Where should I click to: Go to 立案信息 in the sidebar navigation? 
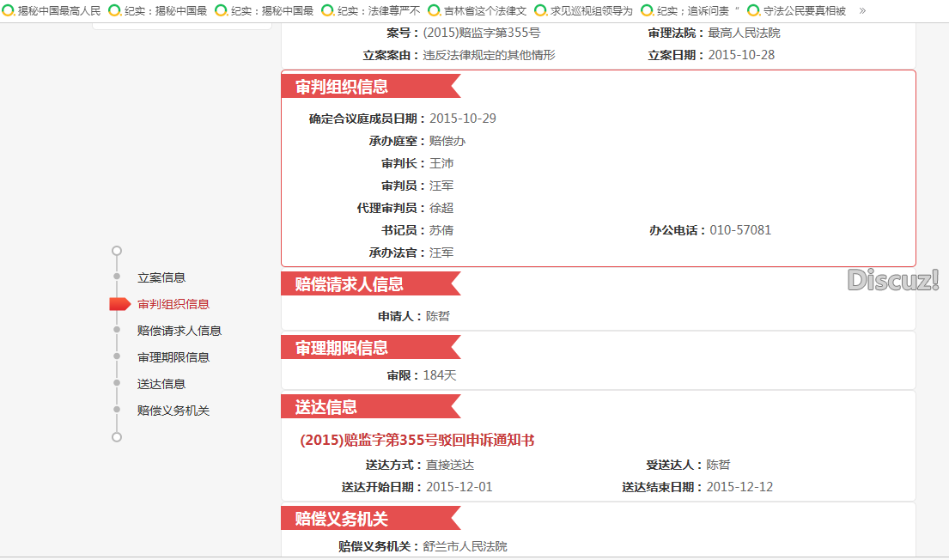click(x=161, y=278)
